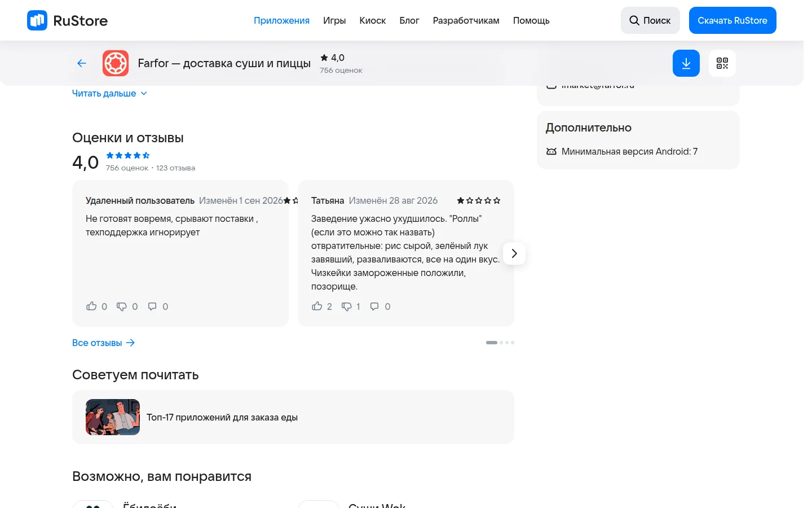Click the star rating 4,0 in header
This screenshot has height=508, width=812.
332,58
